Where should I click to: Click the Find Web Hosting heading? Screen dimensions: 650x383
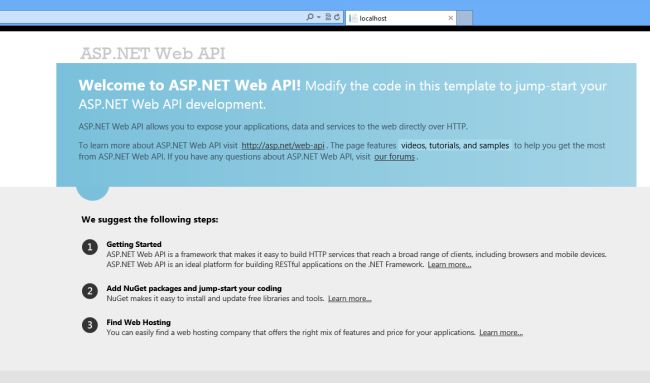coord(138,322)
